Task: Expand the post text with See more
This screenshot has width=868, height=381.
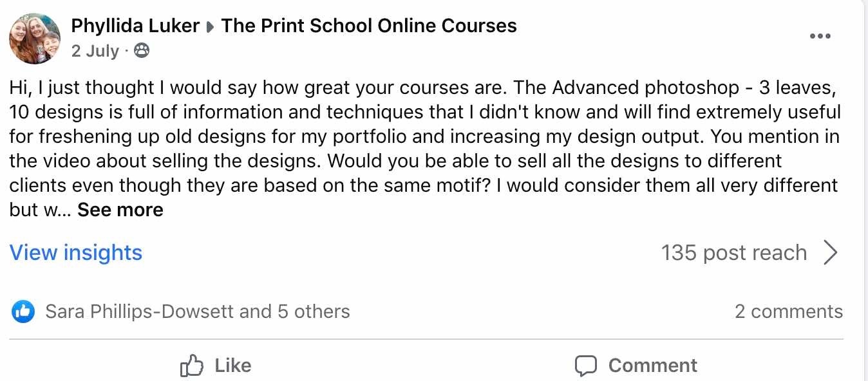Action: click(x=120, y=210)
